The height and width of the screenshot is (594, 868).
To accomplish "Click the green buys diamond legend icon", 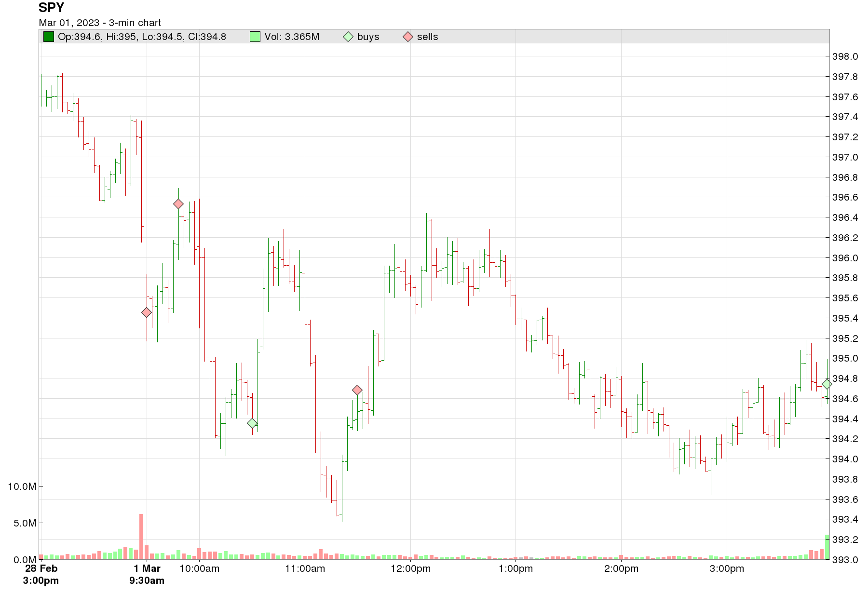I will pos(348,37).
